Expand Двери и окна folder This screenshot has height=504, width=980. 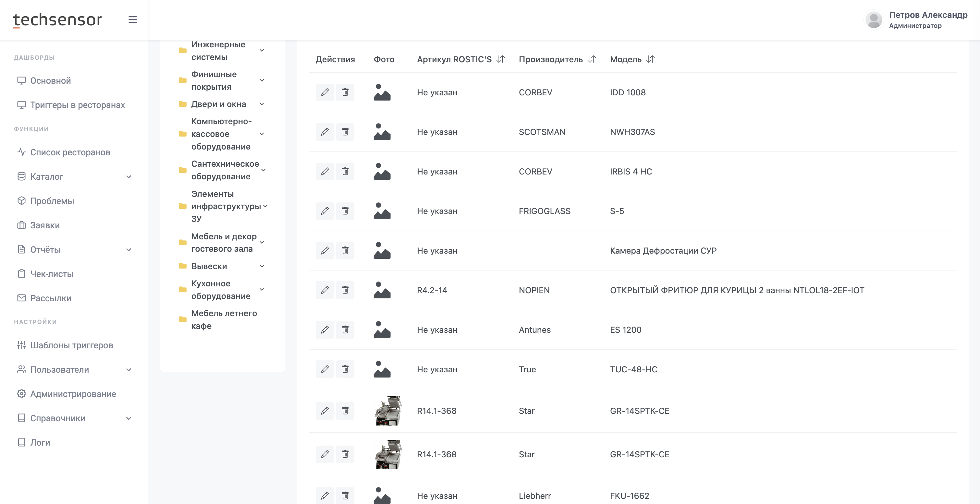coord(262,104)
